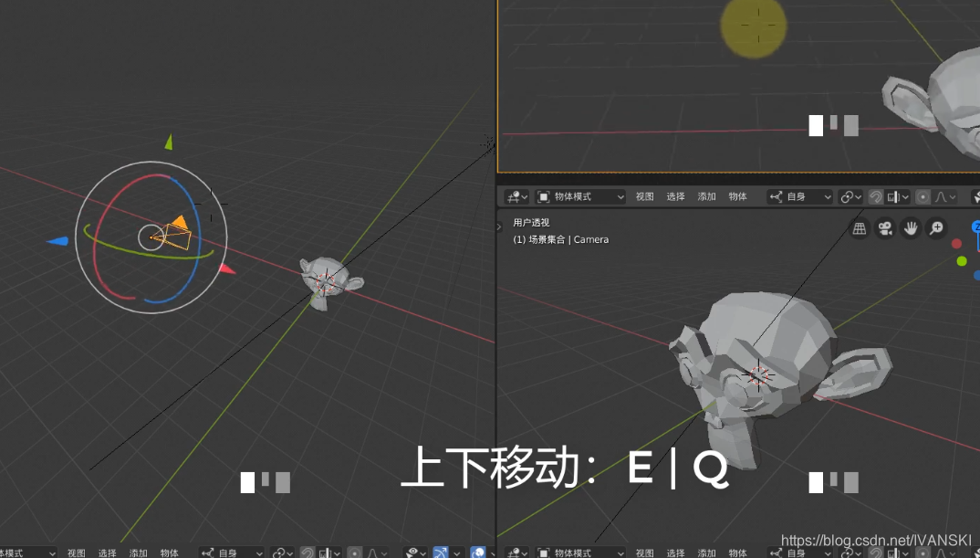
Task: Open 物体 menu in left viewport header
Action: tap(170, 553)
